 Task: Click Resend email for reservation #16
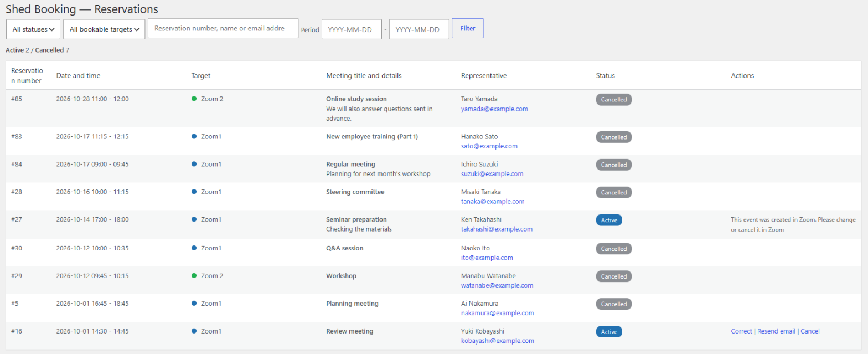tap(776, 331)
